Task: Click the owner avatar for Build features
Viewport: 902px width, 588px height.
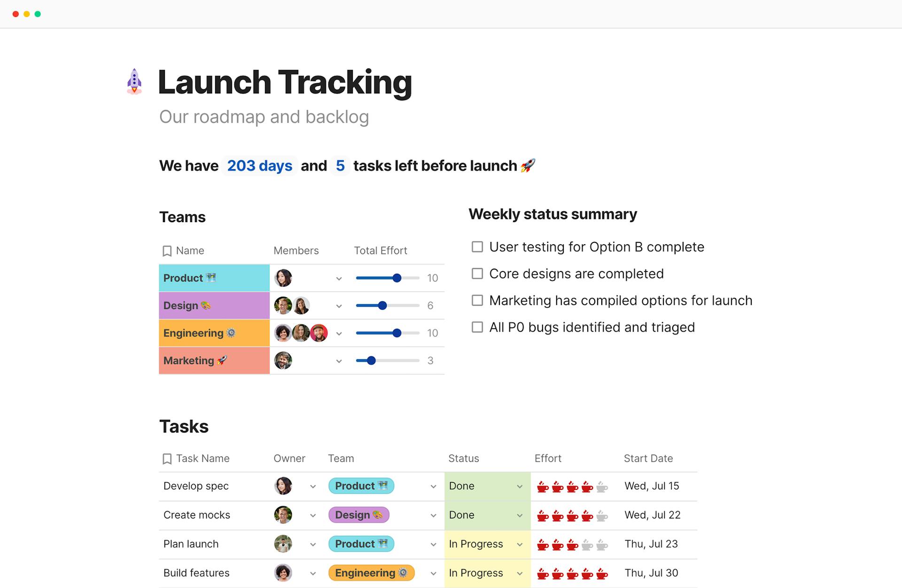Action: click(x=283, y=573)
